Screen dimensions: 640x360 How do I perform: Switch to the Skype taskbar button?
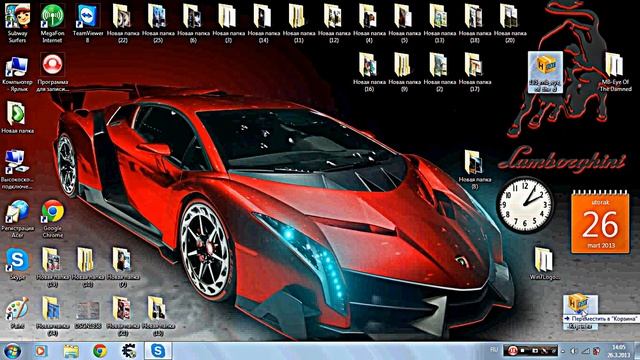tap(158, 351)
